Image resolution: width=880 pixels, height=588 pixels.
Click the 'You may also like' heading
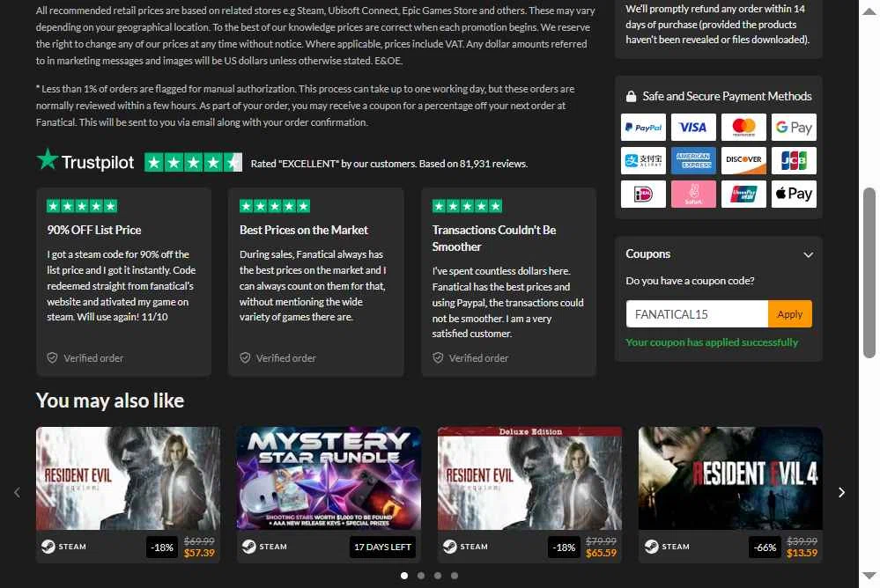(110, 401)
